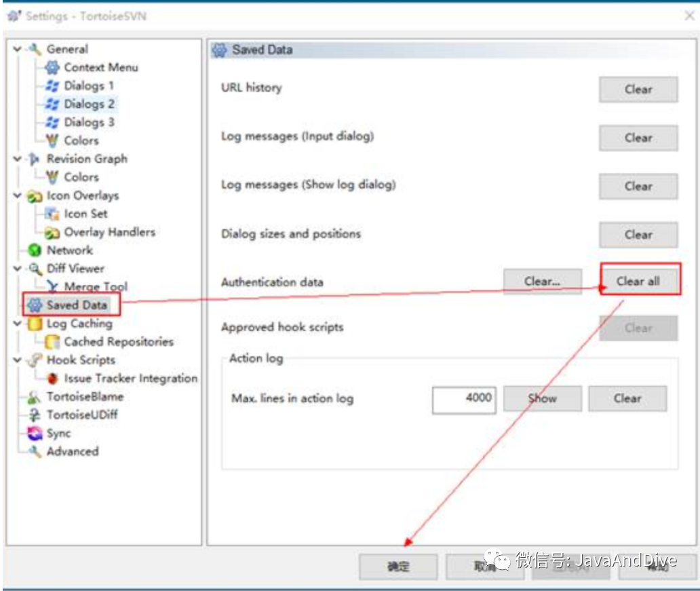Screen dimensions: 700x591
Task: Show the action log
Action: click(543, 398)
